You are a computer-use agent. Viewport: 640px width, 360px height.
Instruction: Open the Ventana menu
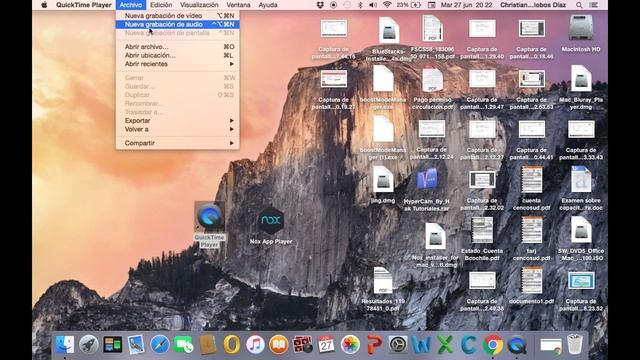tap(238, 5)
